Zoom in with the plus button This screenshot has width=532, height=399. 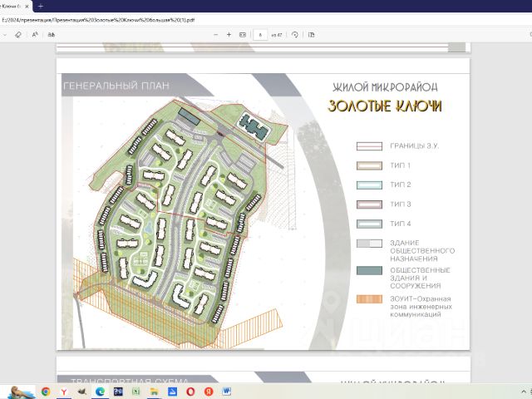[x=229, y=35]
